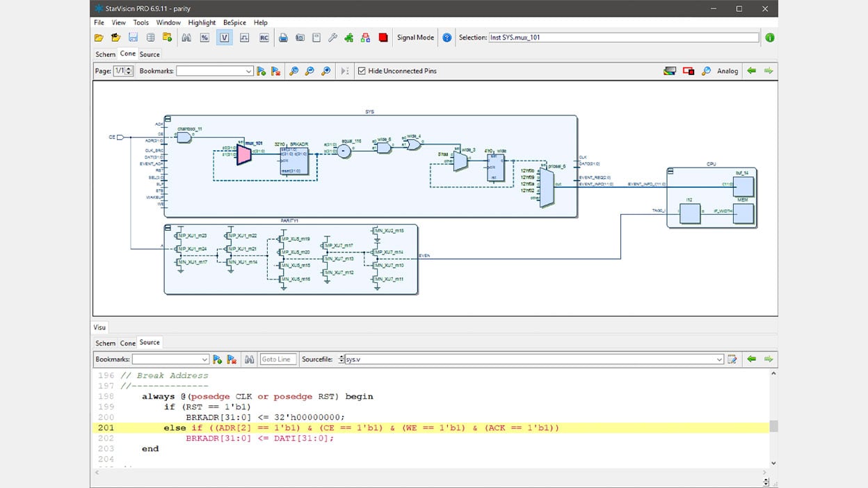Screen dimensions: 868x488
Task: Click binoculars find icon in source toolbar
Action: pyautogui.click(x=250, y=359)
